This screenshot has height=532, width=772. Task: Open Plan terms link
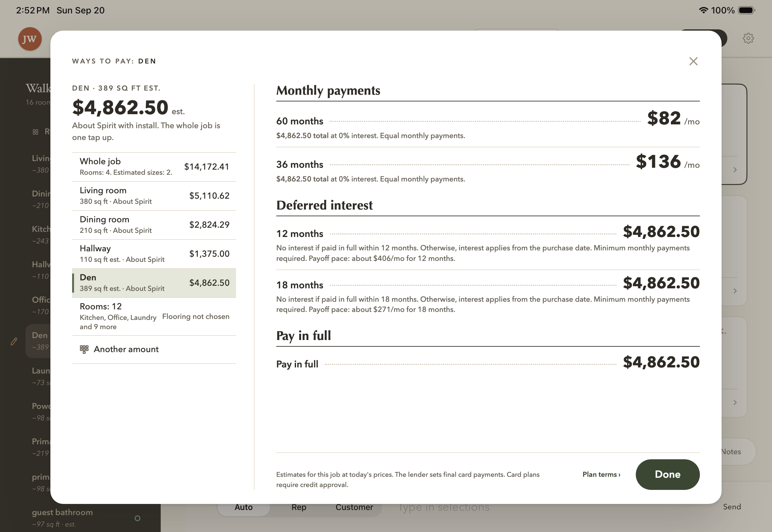[x=601, y=474]
